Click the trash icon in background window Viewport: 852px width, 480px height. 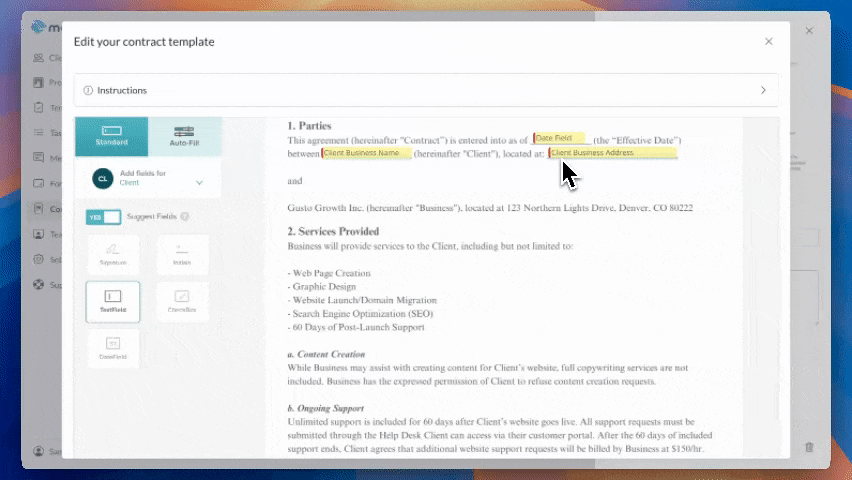point(809,447)
